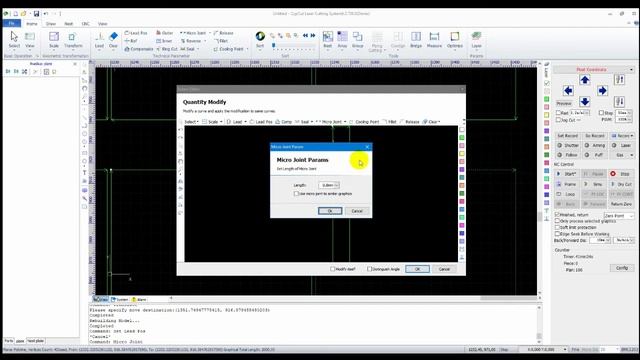This screenshot has height=360, width=640.
Task: Click the Save icon in quick access toolbar
Action: [36, 13]
